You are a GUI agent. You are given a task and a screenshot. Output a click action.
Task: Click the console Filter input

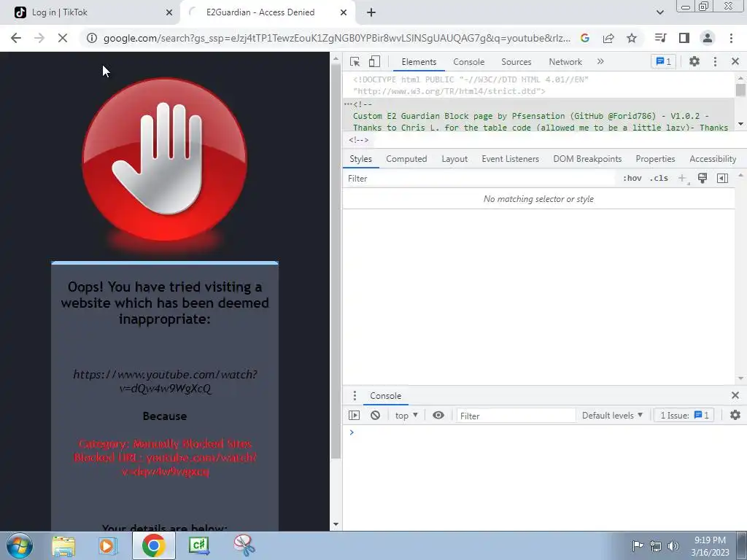(516, 416)
